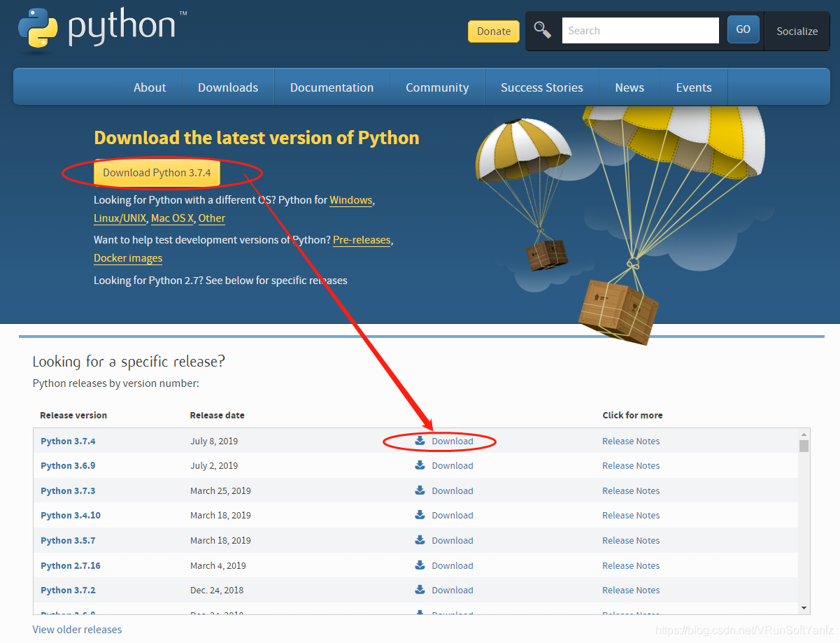Open Python 3.5.7 release version link
The height and width of the screenshot is (643, 840).
68,540
